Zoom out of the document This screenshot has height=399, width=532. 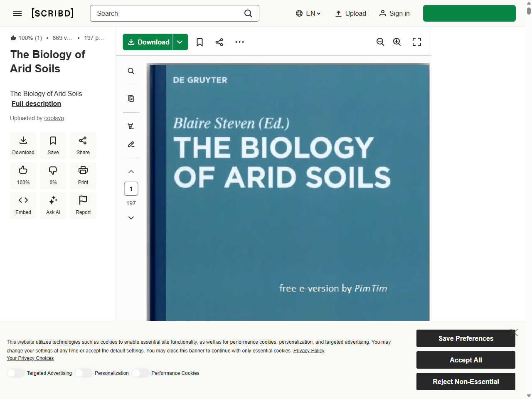pos(380,42)
